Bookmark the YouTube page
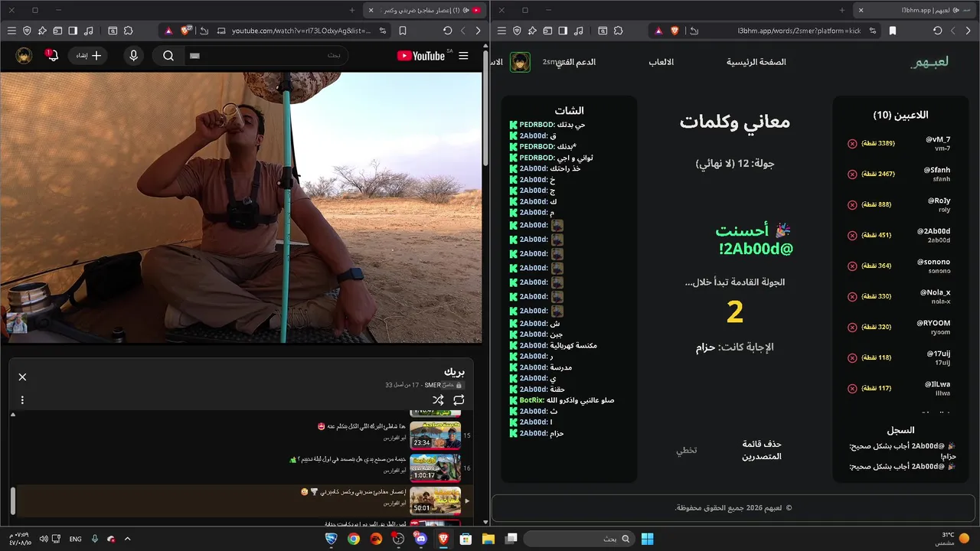The image size is (980, 551). click(403, 31)
